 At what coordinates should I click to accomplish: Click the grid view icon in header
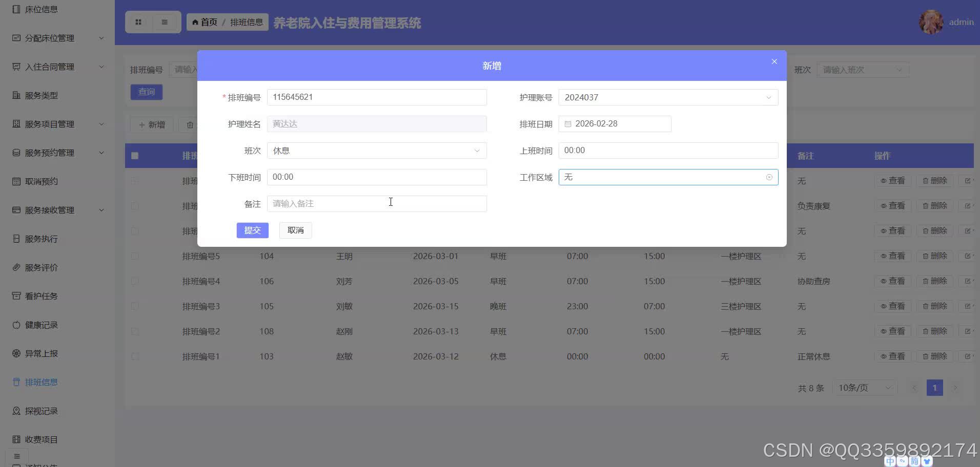click(x=138, y=22)
